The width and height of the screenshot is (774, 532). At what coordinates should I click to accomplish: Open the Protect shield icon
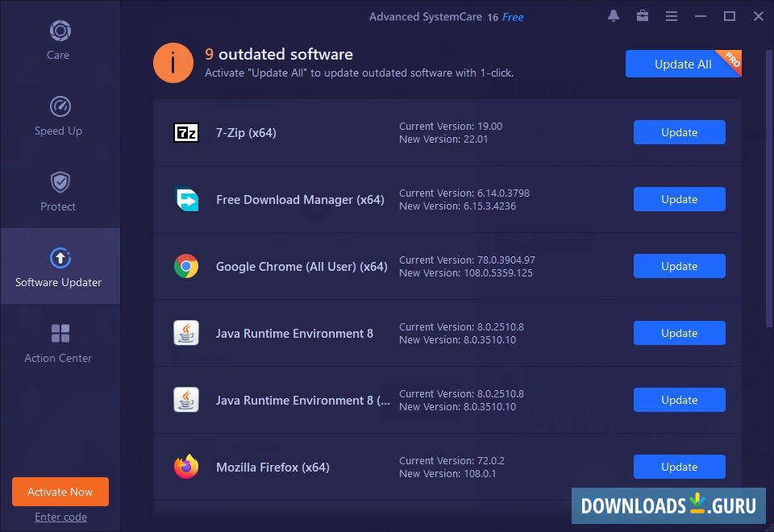[x=60, y=182]
